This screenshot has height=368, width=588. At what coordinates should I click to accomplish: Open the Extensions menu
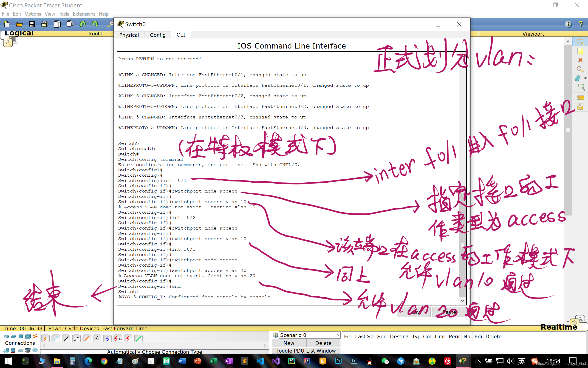(84, 14)
